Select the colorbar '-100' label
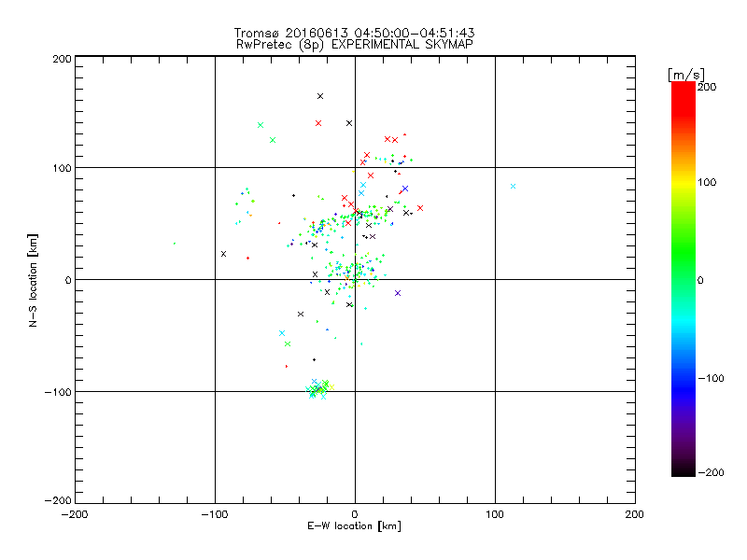747x560 pixels. pyautogui.click(x=711, y=378)
